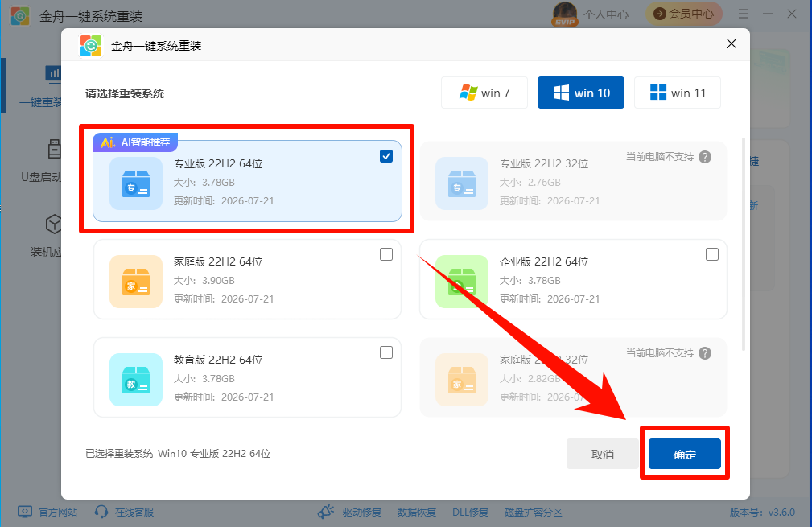Open 在线客服 support link
This screenshot has height=527, width=812.
click(x=134, y=512)
